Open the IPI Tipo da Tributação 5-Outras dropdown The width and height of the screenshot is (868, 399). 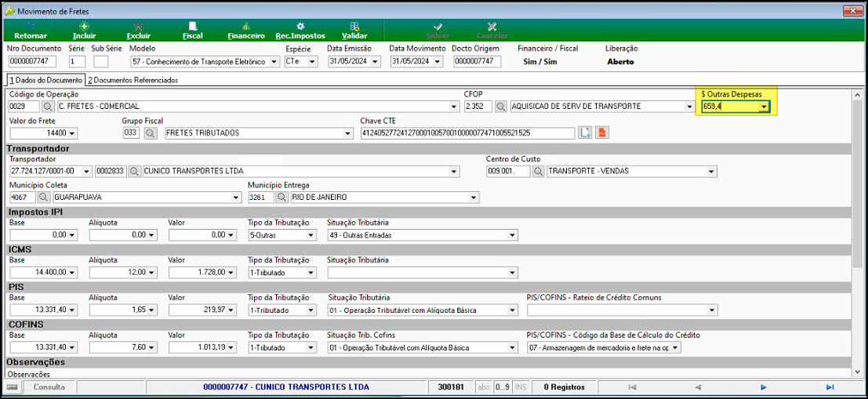(311, 235)
